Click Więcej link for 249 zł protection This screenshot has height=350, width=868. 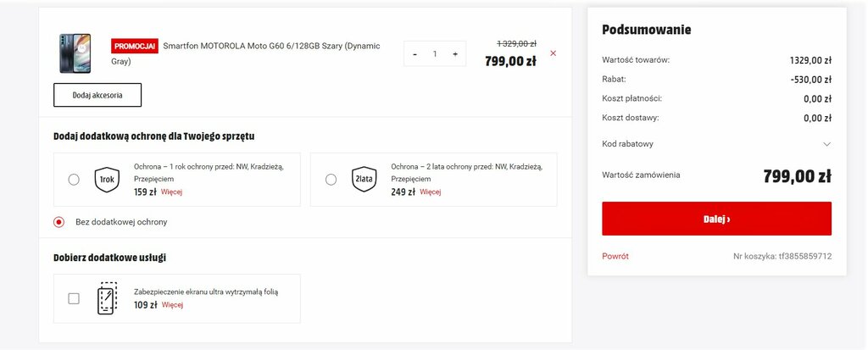pos(430,192)
